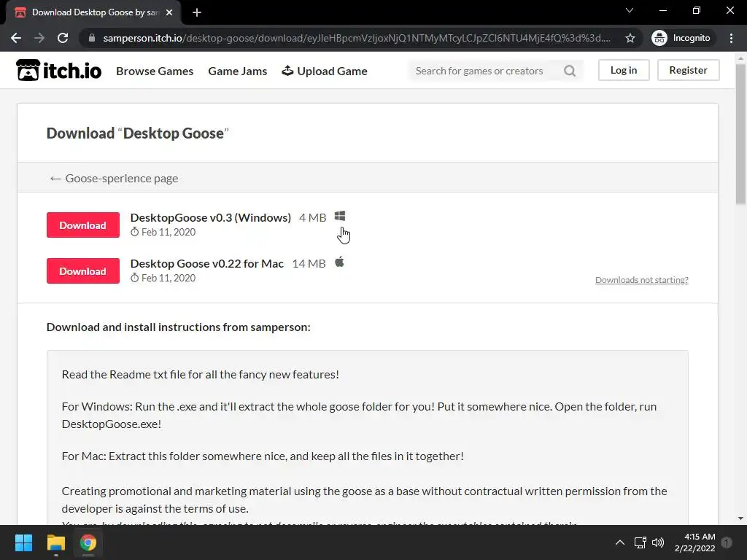Open File Explorer from taskbar
This screenshot has width=747, height=560.
pyautogui.click(x=55, y=542)
